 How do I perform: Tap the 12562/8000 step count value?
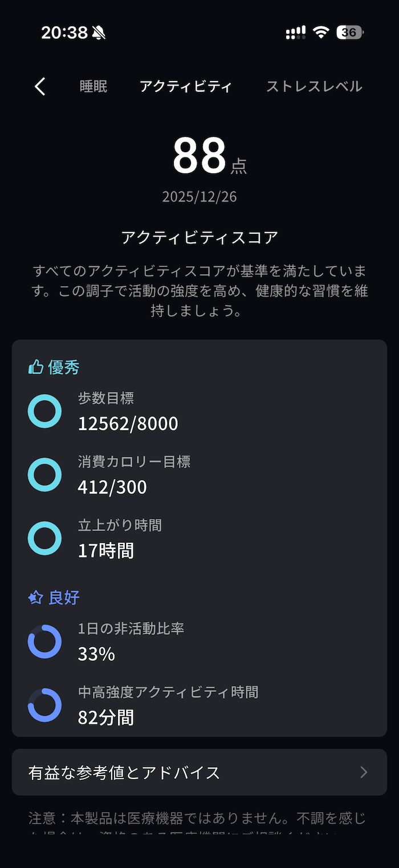tap(128, 424)
